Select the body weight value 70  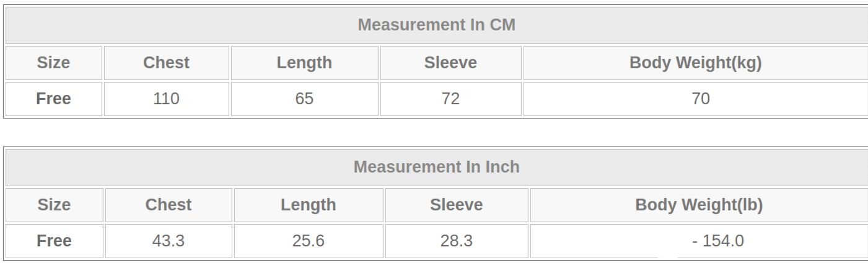click(701, 99)
